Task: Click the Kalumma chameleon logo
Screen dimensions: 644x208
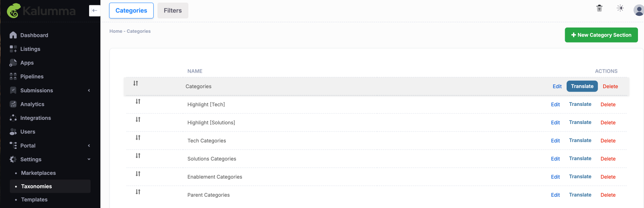Action: (14, 11)
